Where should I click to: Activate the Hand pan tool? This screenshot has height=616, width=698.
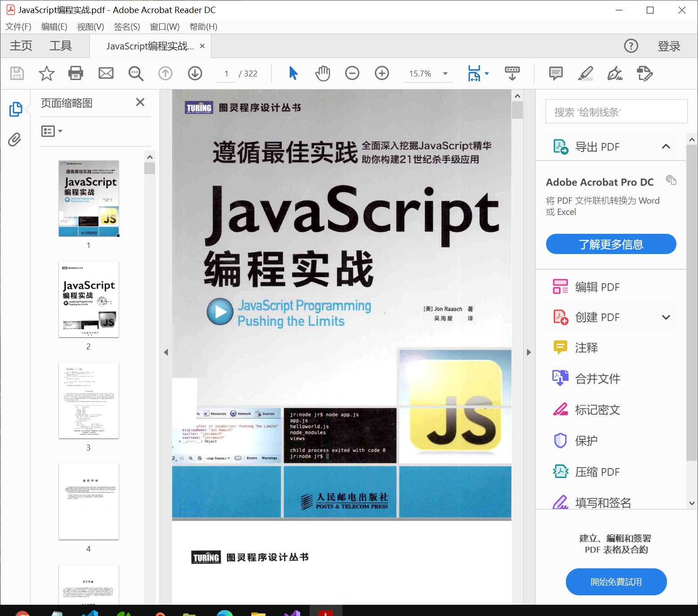tap(323, 73)
